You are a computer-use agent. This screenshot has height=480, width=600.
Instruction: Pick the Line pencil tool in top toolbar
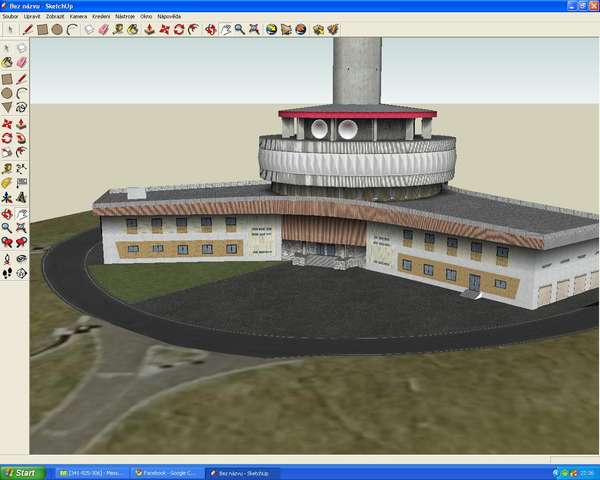(28, 29)
